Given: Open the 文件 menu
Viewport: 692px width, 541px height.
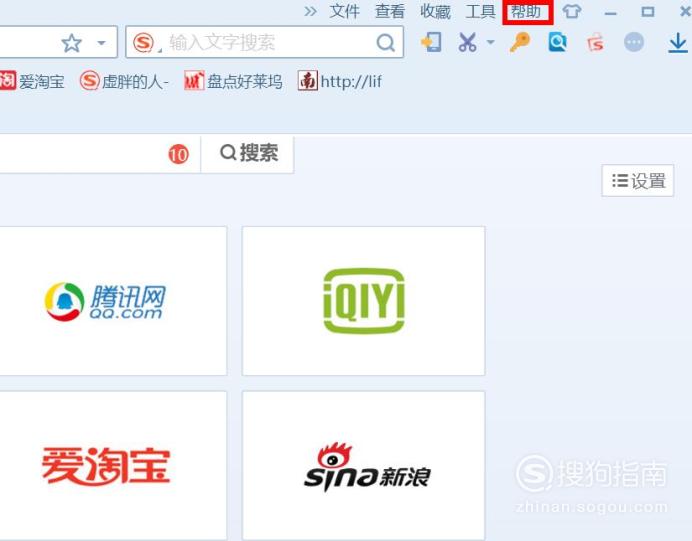Looking at the screenshot, I should click(344, 11).
